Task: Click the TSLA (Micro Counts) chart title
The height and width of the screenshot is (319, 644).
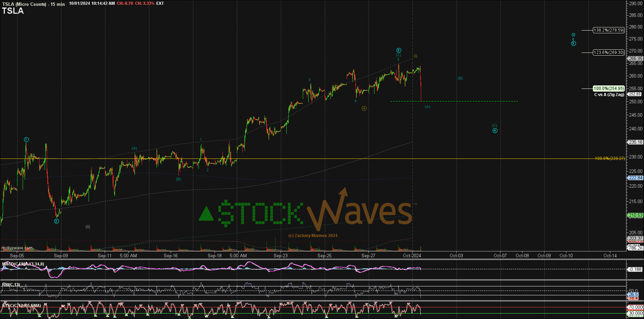Action: tap(32, 3)
